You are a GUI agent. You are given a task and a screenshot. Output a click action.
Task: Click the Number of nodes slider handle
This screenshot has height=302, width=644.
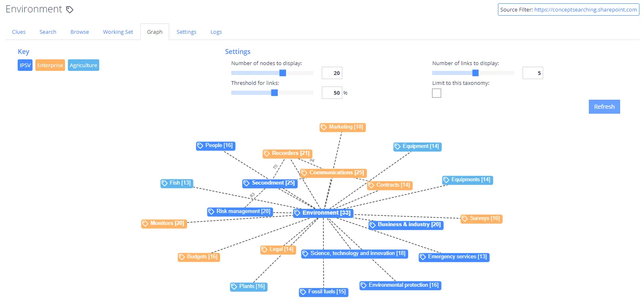pos(283,73)
